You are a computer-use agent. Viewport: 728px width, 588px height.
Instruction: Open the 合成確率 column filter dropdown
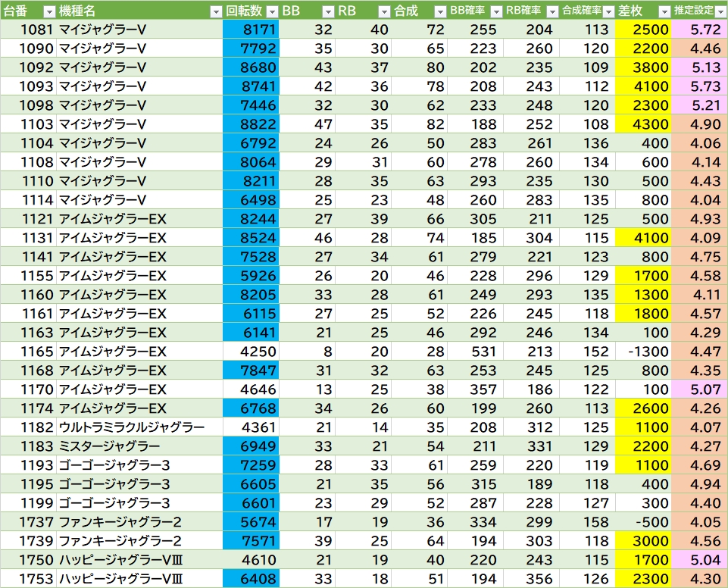point(608,11)
